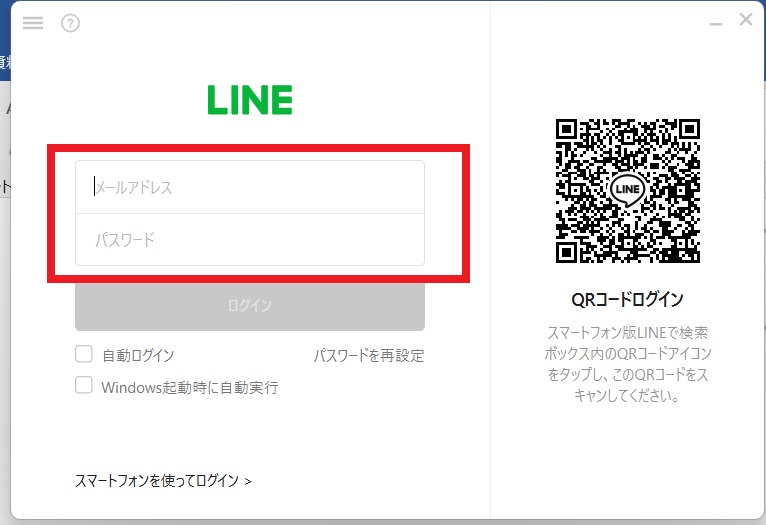Open the hamburger menu icon
The width and height of the screenshot is (766, 525).
33,23
